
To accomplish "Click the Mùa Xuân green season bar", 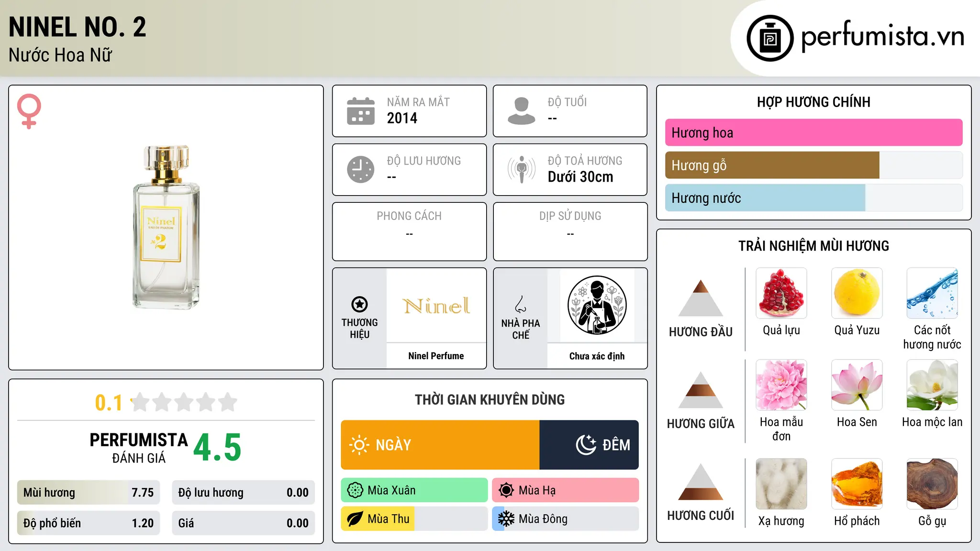I will pyautogui.click(x=414, y=490).
